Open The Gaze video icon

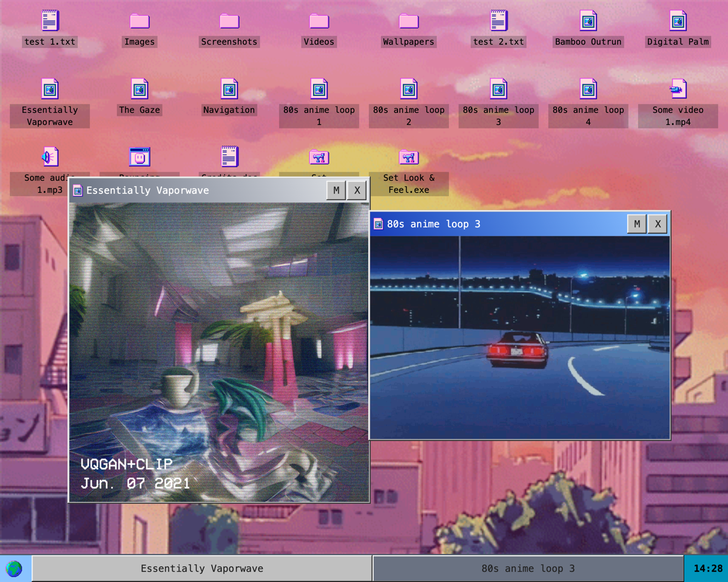coord(139,89)
